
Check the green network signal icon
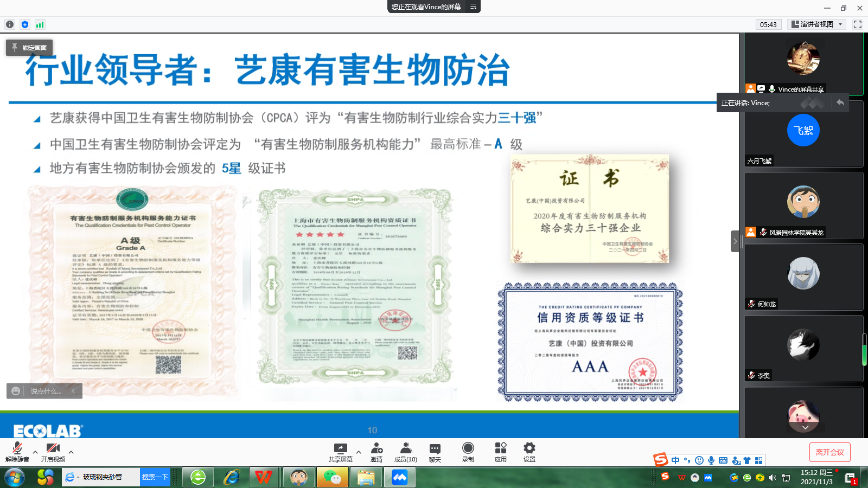[x=40, y=24]
